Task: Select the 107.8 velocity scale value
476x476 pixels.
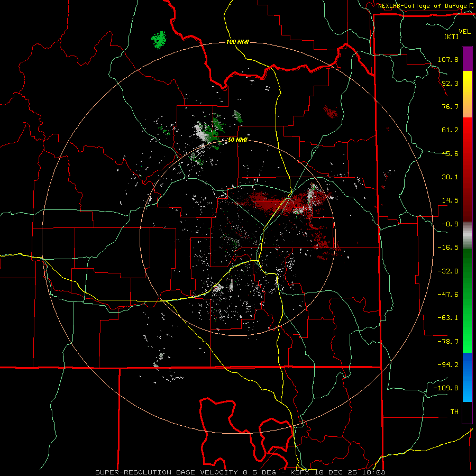Action: [448, 59]
